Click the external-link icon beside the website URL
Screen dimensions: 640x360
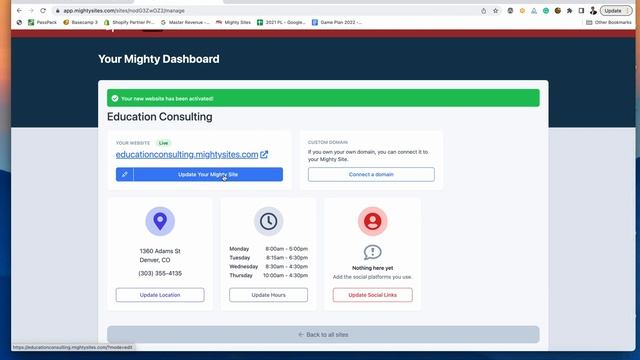pos(264,155)
